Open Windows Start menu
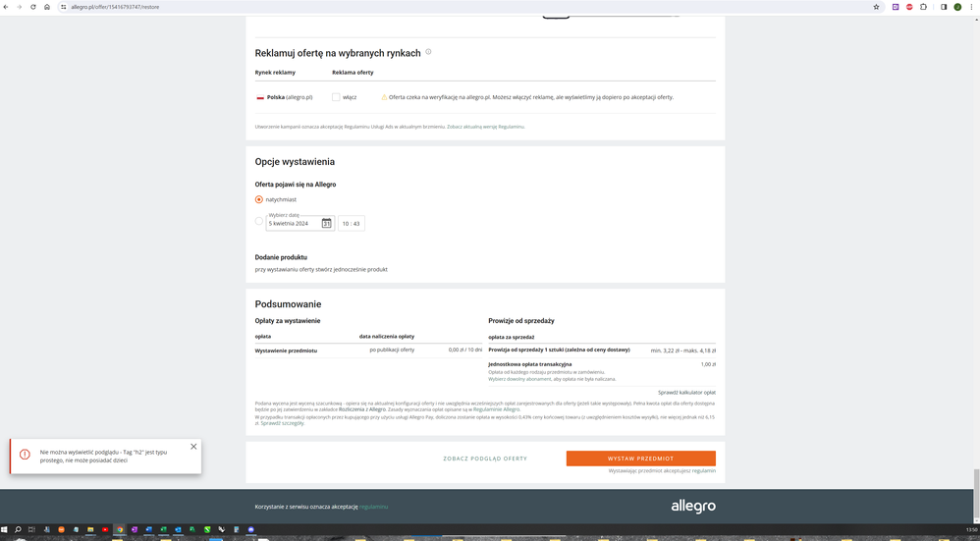 pyautogui.click(x=5, y=529)
